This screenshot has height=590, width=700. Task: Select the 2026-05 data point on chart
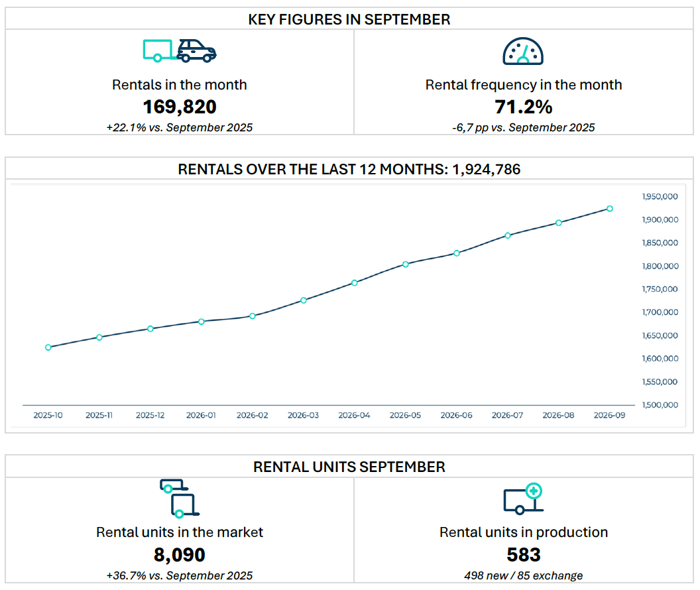406,265
